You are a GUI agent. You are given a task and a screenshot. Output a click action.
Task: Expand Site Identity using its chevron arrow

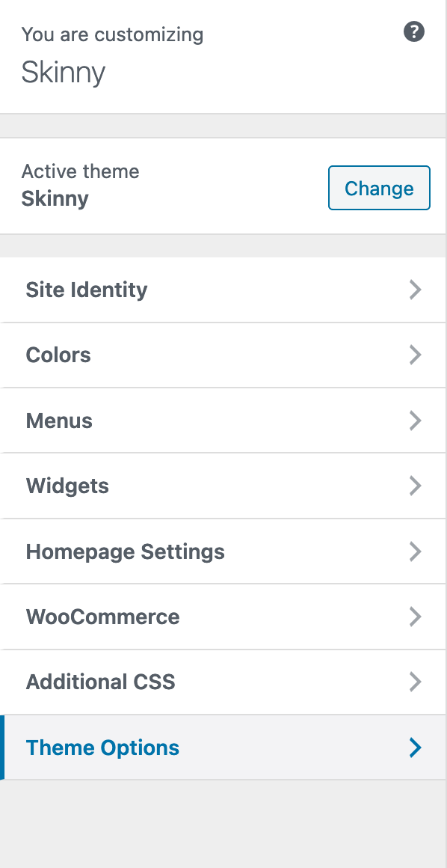[x=415, y=290]
